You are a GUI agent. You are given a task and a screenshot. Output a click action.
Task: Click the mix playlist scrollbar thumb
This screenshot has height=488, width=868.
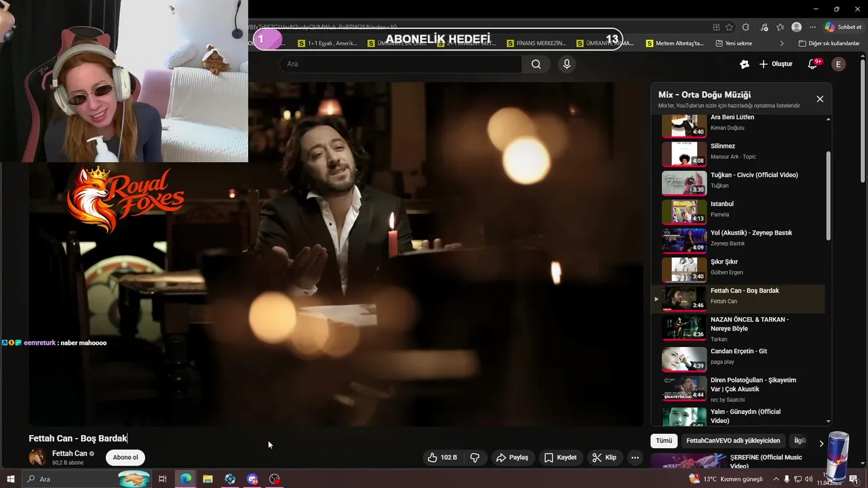[x=828, y=195]
